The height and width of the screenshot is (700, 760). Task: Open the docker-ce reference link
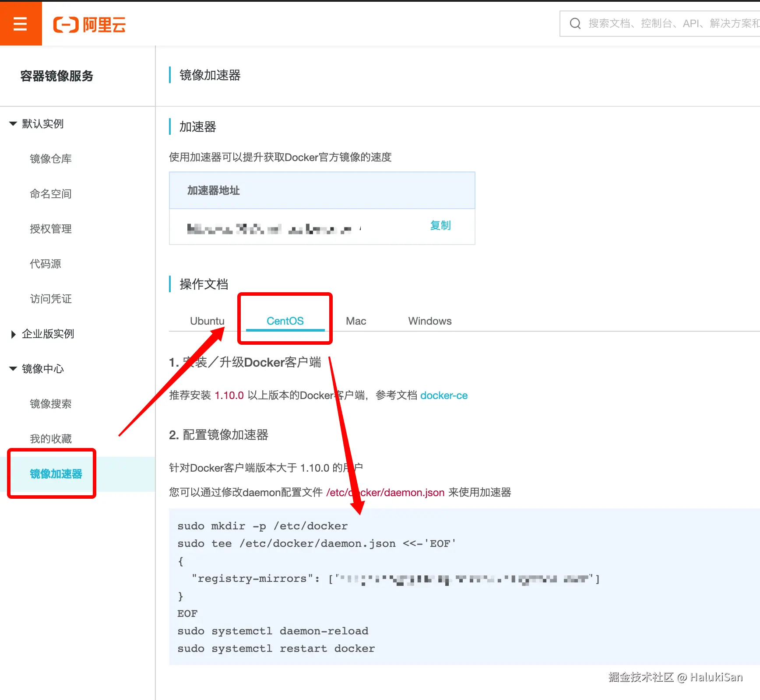point(444,395)
